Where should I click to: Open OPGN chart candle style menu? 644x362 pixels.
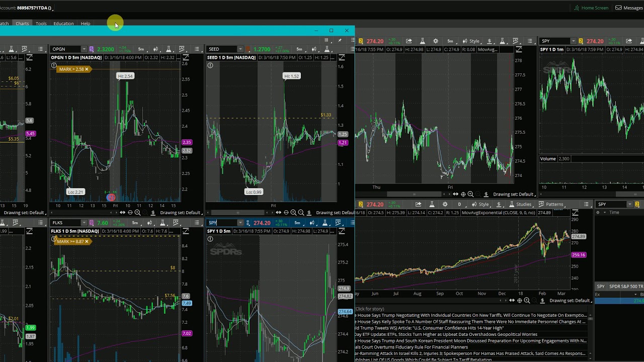tap(156, 49)
